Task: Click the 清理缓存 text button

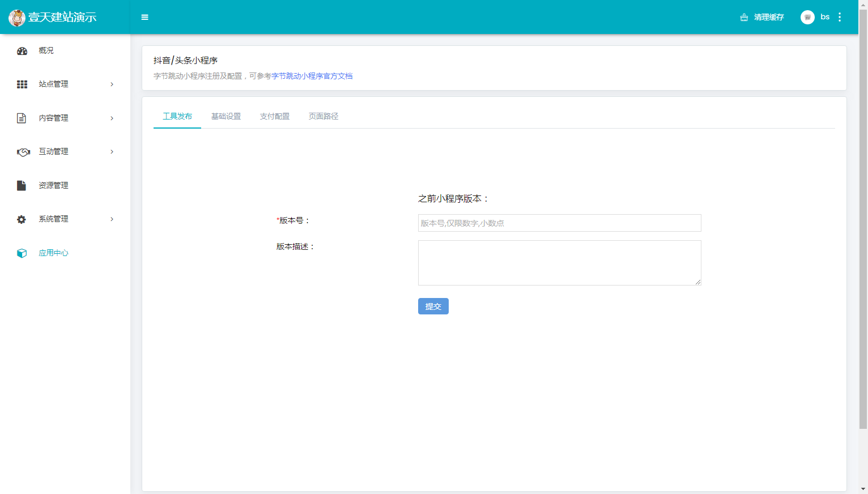Action: point(769,17)
